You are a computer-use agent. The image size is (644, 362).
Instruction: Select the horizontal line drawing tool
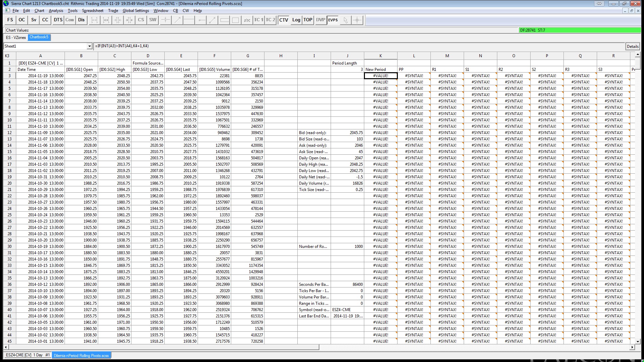(189, 20)
